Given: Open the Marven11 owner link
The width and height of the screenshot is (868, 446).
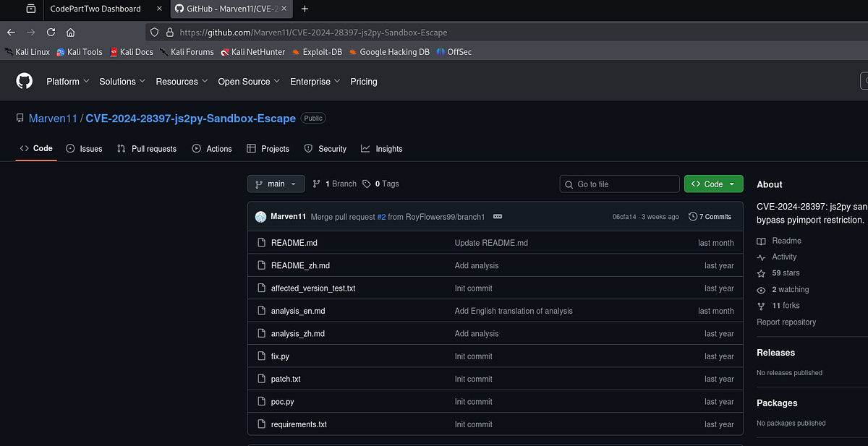Looking at the screenshot, I should point(53,118).
